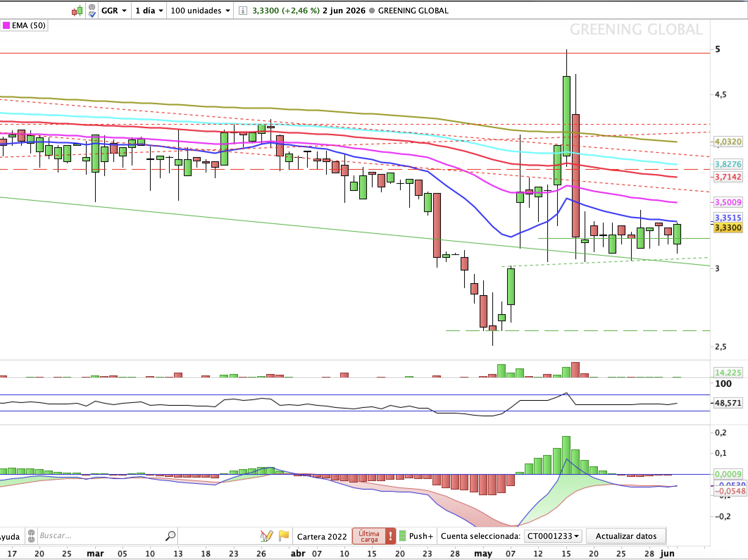Open the Ayuda help menu
This screenshot has height=560, width=748.
[x=10, y=537]
